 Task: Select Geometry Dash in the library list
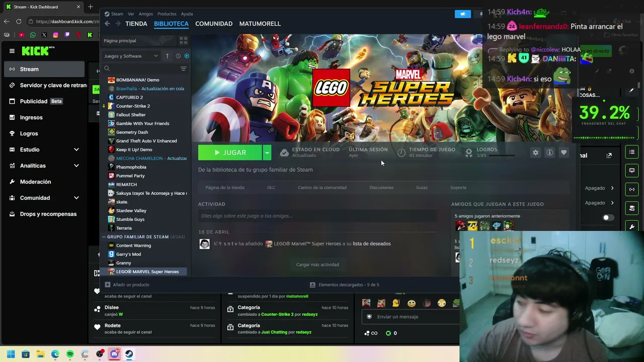[132, 132]
